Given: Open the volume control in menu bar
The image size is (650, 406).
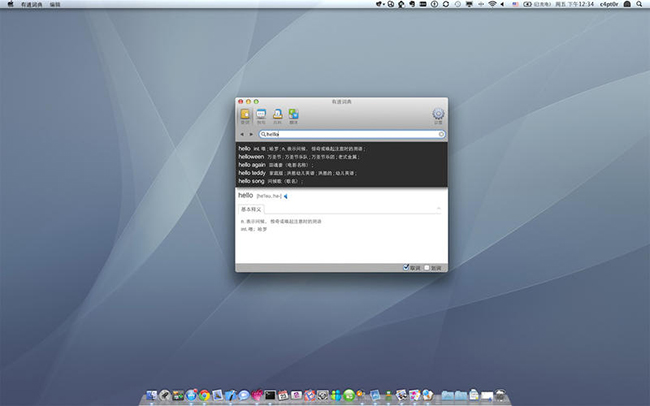Looking at the screenshot, I should 502,4.
